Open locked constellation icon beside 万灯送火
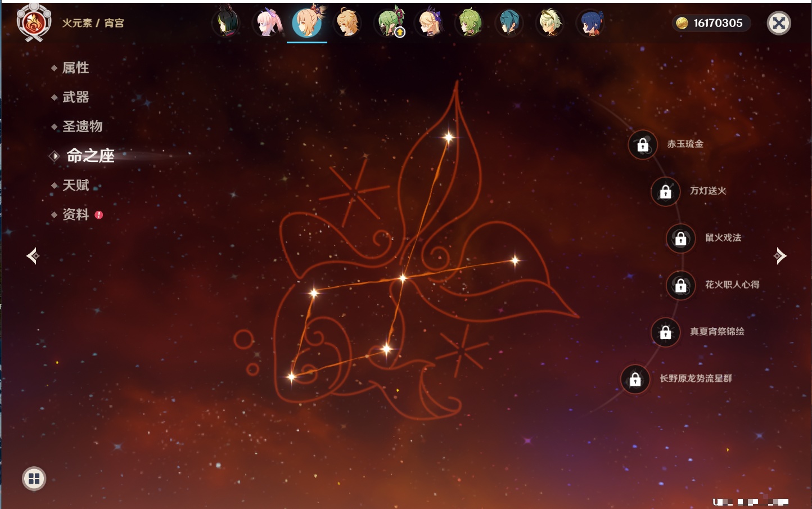This screenshot has width=812, height=509. [x=666, y=192]
